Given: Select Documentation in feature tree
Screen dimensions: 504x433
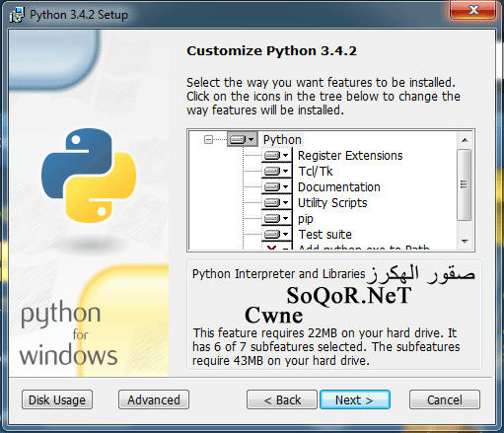Looking at the screenshot, I should pyautogui.click(x=339, y=187).
